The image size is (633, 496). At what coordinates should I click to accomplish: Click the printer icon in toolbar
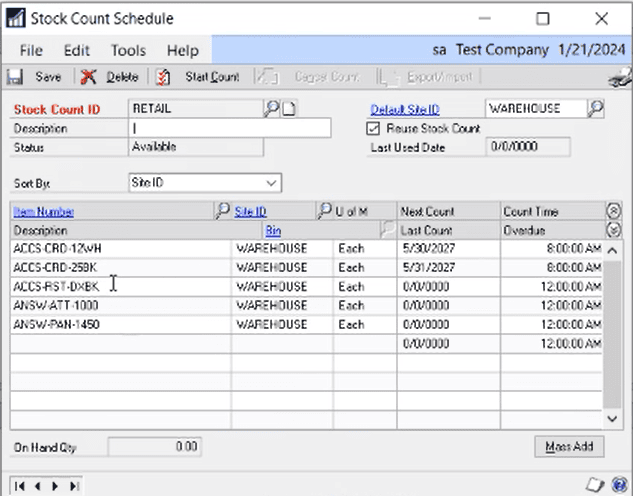621,77
